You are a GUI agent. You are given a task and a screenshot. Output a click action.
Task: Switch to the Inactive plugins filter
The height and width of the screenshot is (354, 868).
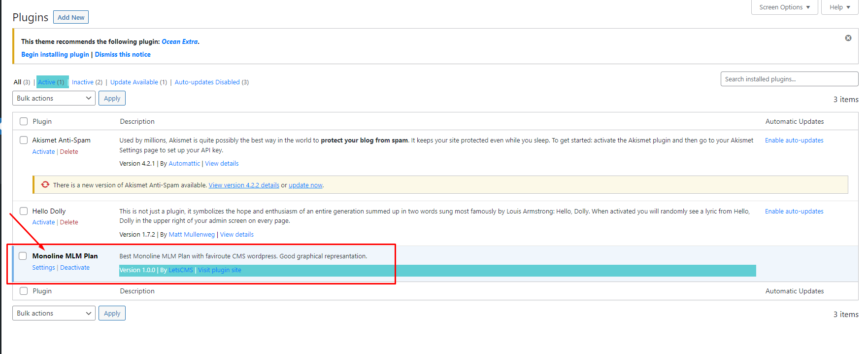pyautogui.click(x=83, y=82)
